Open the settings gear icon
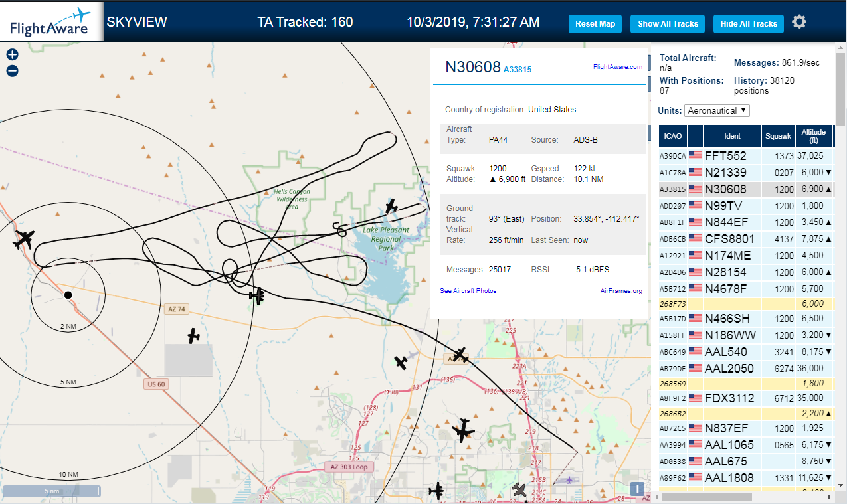Viewport: 847px width, 504px height. pos(799,22)
